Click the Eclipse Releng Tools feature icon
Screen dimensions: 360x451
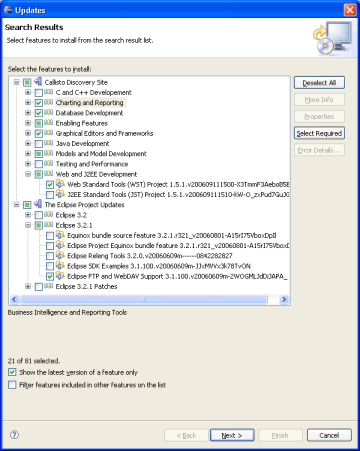pos(60,255)
